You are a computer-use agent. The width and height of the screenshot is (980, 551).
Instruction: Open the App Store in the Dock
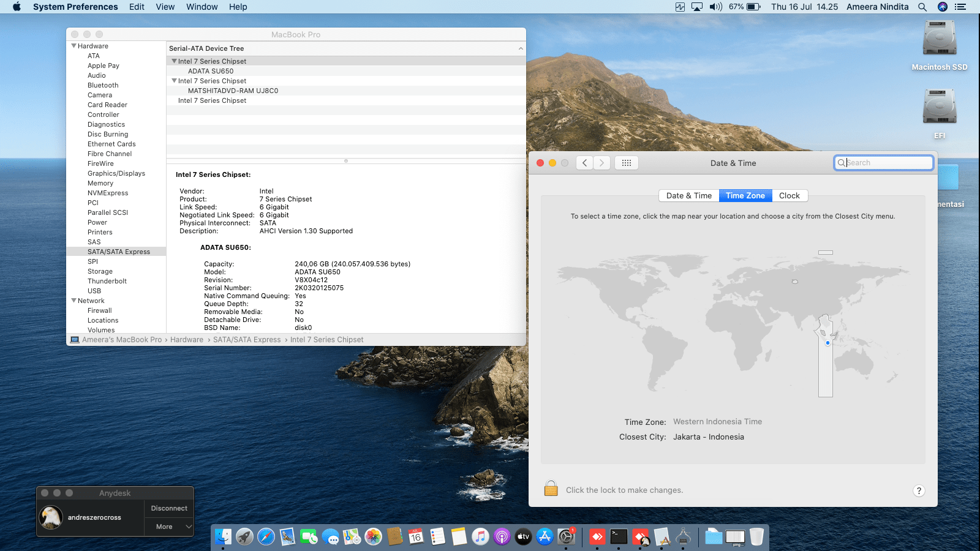point(545,537)
